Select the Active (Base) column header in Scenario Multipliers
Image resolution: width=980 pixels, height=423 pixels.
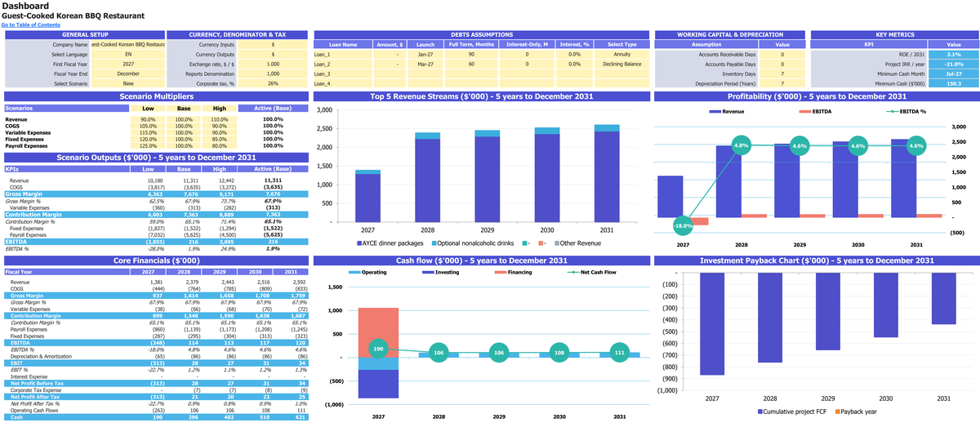click(x=273, y=108)
